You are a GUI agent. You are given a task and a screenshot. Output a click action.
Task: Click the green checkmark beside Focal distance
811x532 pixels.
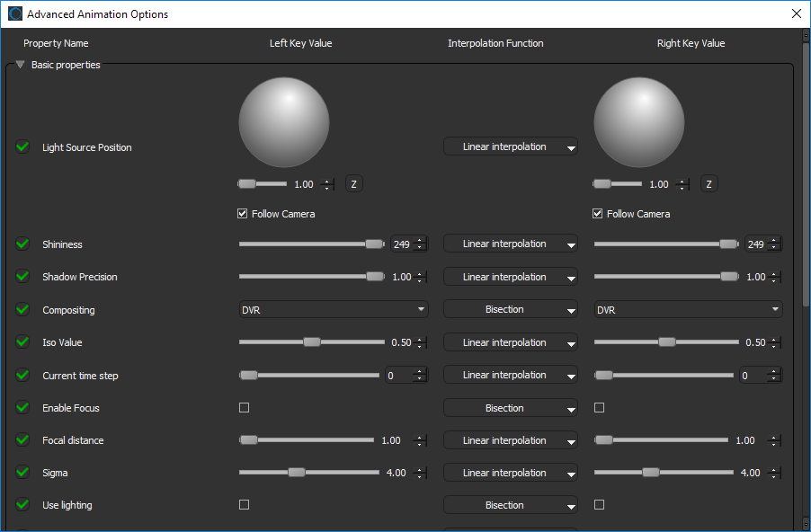click(x=22, y=440)
